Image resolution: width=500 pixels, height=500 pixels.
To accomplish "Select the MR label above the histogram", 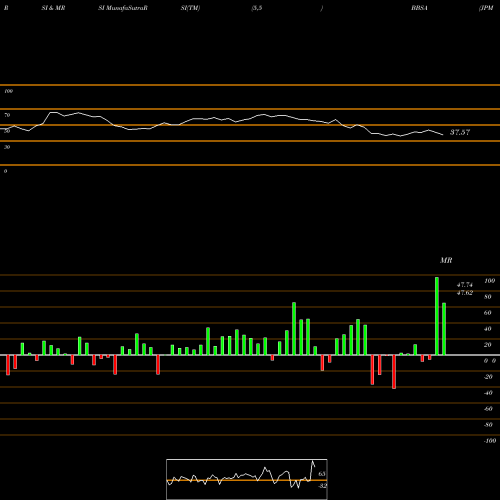I will pos(446,260).
